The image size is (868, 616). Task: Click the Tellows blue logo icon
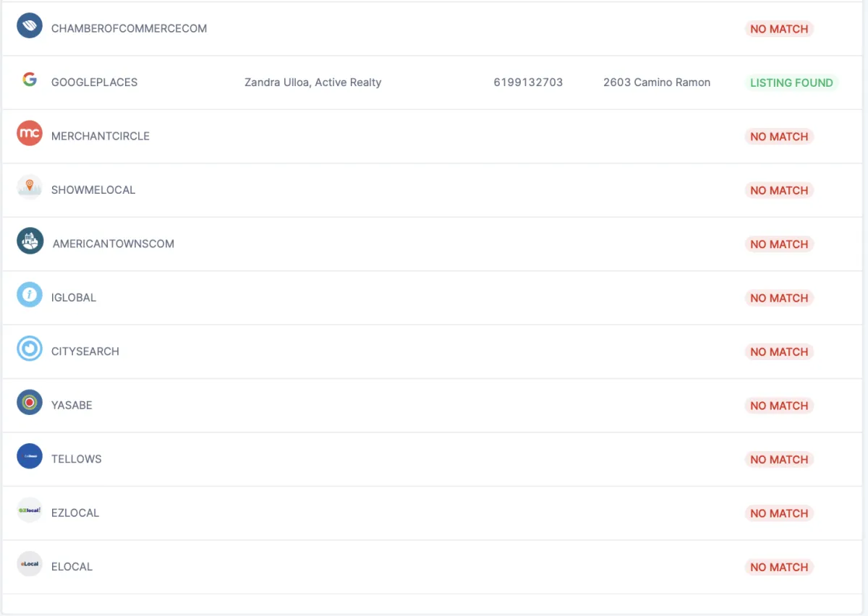30,456
